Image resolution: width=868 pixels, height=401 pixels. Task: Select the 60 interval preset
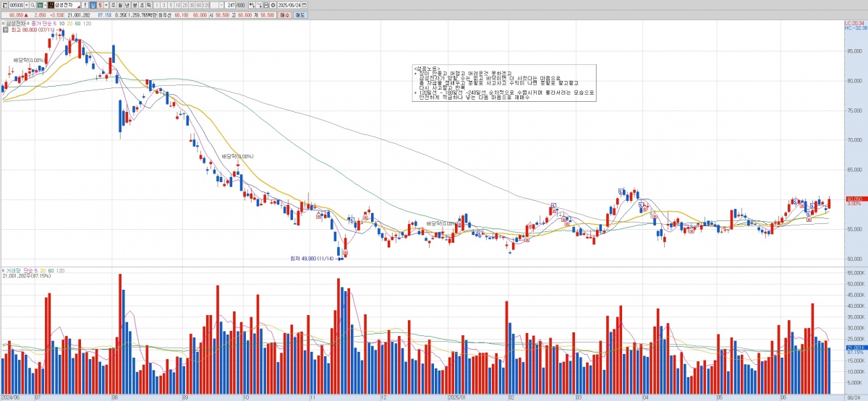200,4
